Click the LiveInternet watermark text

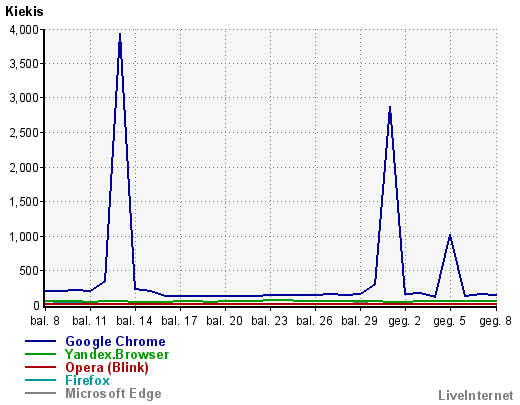coord(476,395)
